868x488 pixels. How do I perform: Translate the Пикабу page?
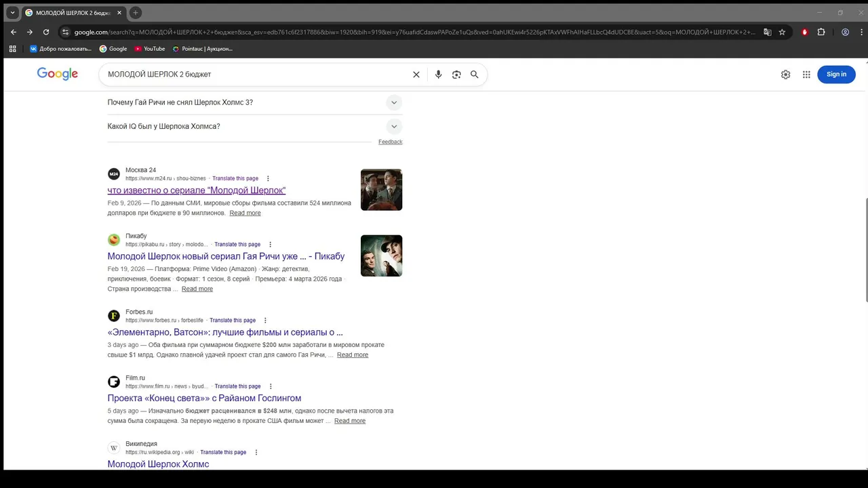point(237,244)
